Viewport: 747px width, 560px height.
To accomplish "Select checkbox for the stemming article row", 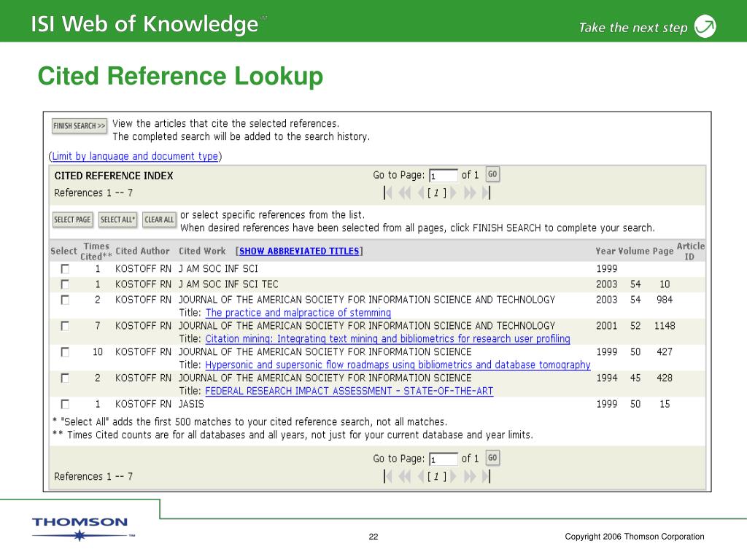I will click(x=65, y=300).
